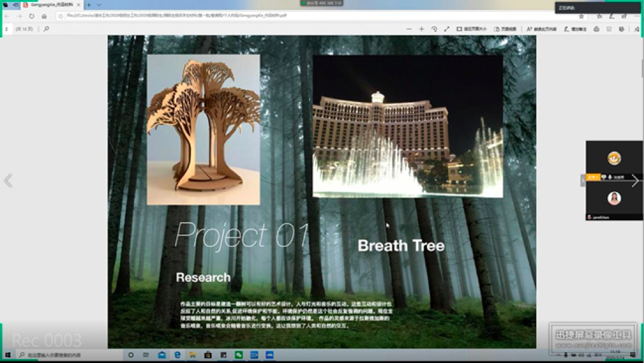Open a new browser tab

point(89,4)
